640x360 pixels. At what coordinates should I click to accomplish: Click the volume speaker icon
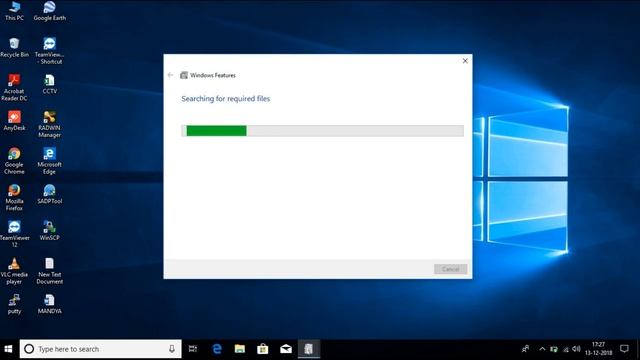click(576, 349)
